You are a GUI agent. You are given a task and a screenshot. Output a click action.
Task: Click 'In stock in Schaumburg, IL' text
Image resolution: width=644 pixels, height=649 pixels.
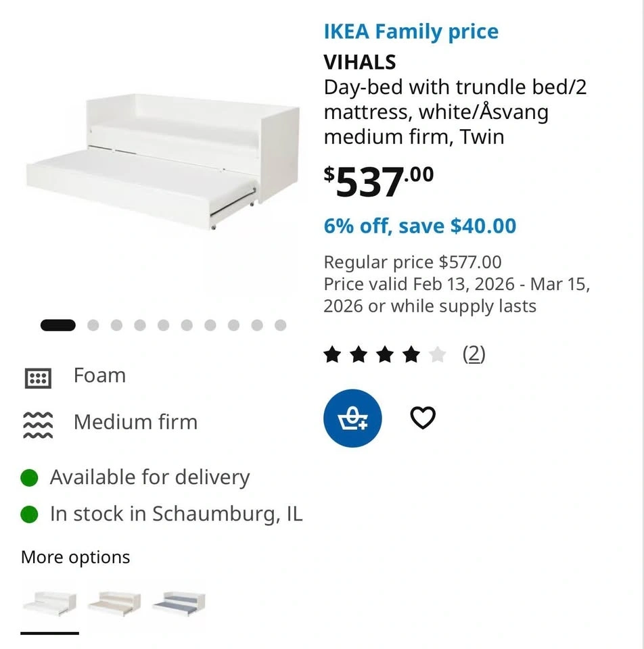(176, 514)
